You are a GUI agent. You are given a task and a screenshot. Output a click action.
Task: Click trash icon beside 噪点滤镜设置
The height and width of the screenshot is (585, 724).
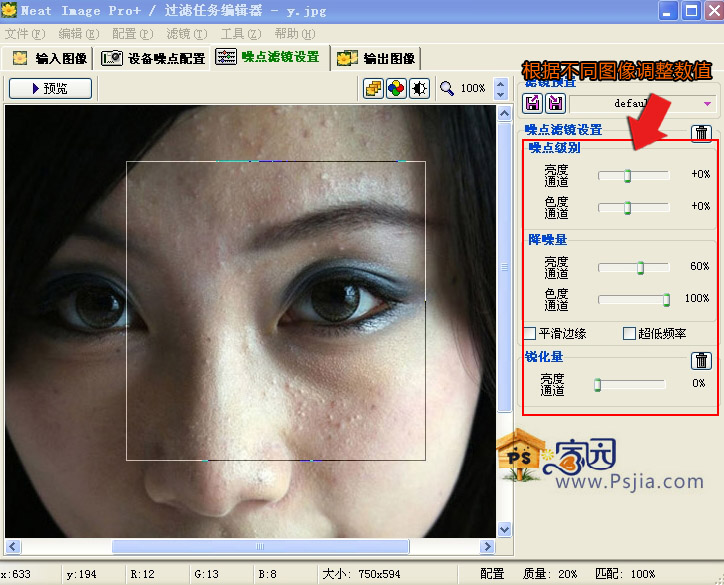(702, 133)
